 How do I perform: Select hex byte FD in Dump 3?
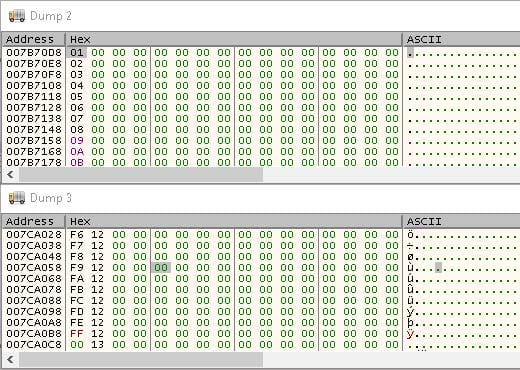pyautogui.click(x=77, y=312)
